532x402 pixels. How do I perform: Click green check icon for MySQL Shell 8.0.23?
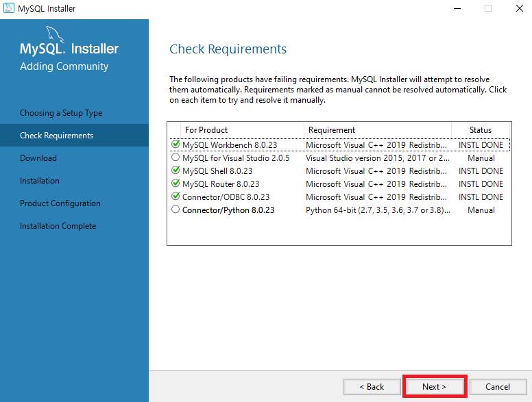(x=176, y=171)
